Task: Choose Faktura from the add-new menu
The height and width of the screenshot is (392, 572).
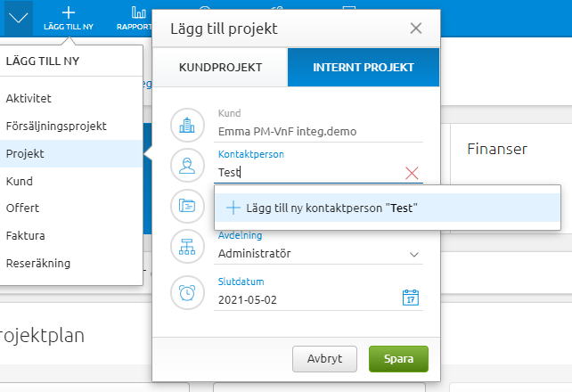Action: (25, 236)
